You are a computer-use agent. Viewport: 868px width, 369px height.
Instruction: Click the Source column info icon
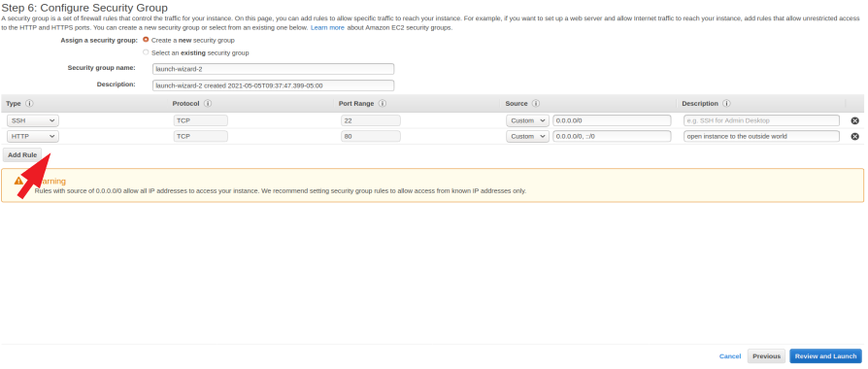(536, 104)
